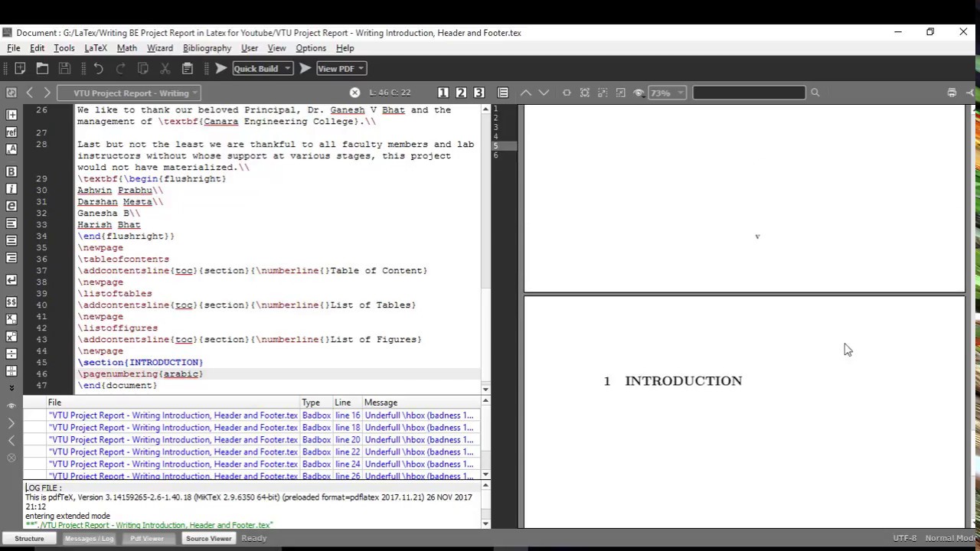Toggle Structure panel button
The image size is (980, 551).
(x=29, y=539)
